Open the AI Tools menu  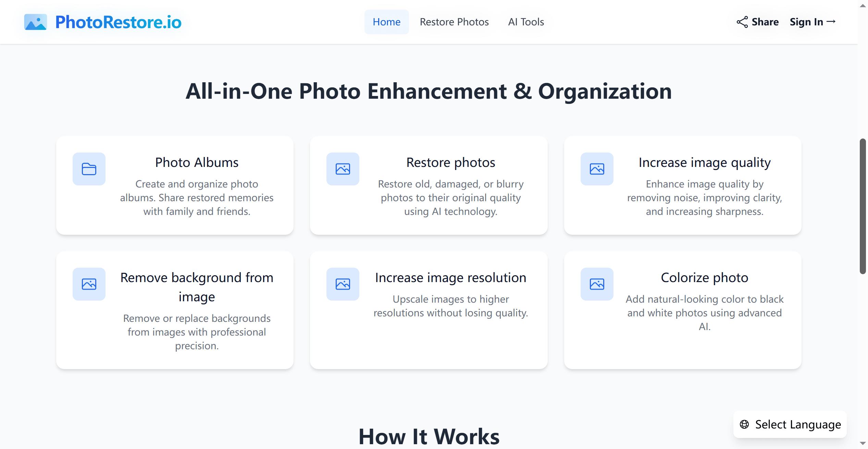pos(526,22)
